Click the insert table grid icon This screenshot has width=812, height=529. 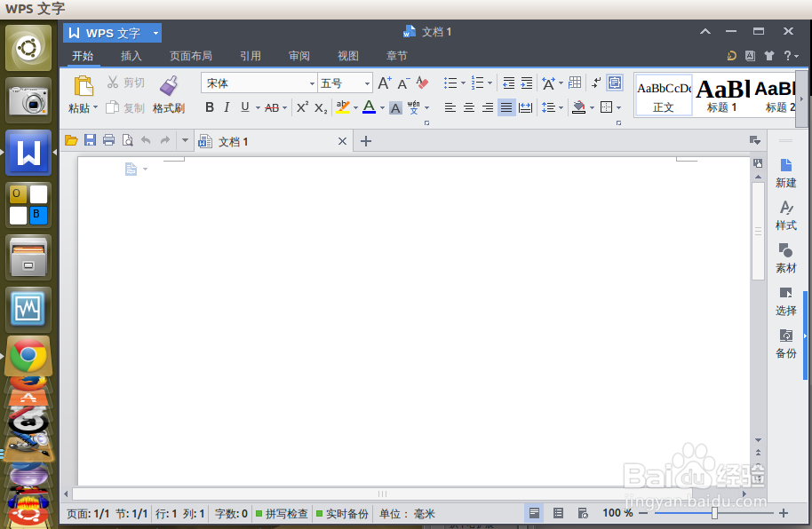(575, 83)
